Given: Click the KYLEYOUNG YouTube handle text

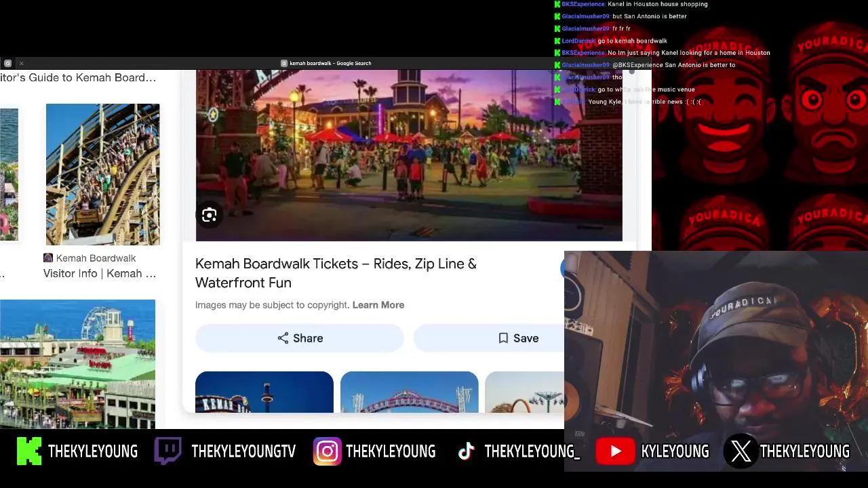Looking at the screenshot, I should [675, 451].
